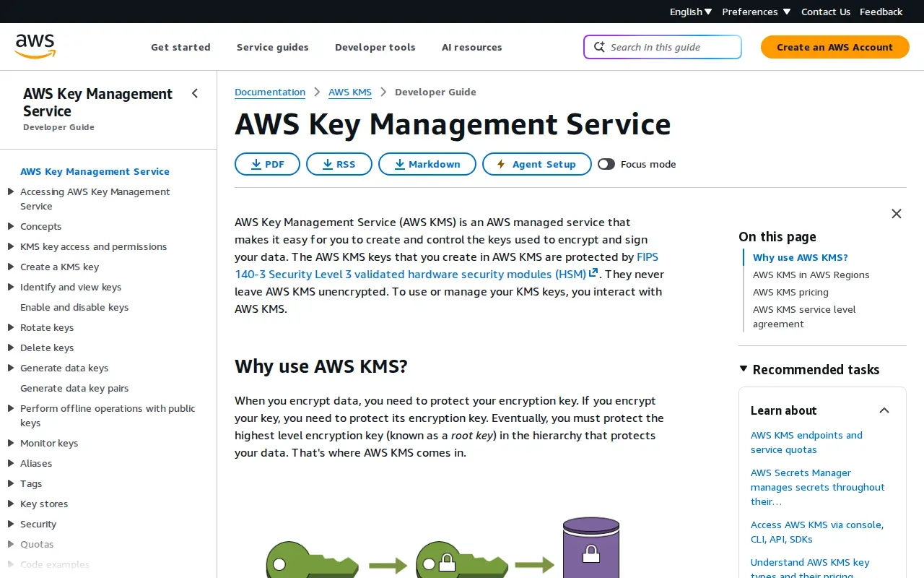924x578 pixels.
Task: Open the AI resources menu
Action: coord(472,47)
